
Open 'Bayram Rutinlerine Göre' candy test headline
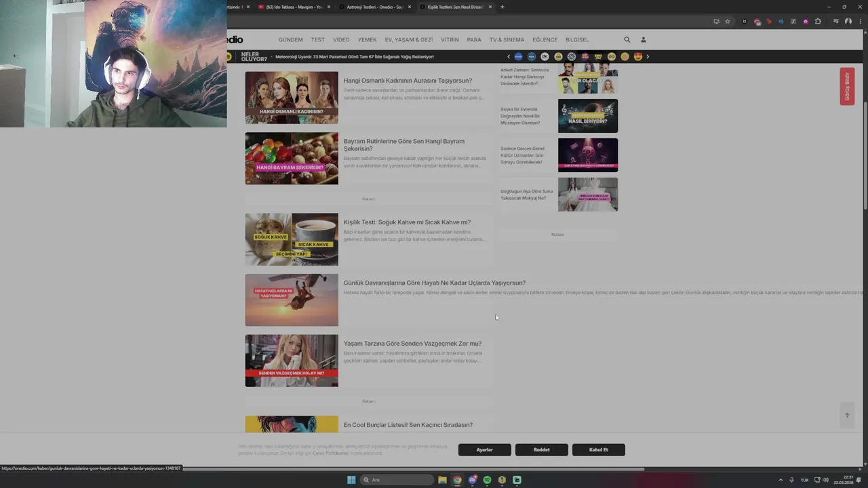pyautogui.click(x=404, y=145)
